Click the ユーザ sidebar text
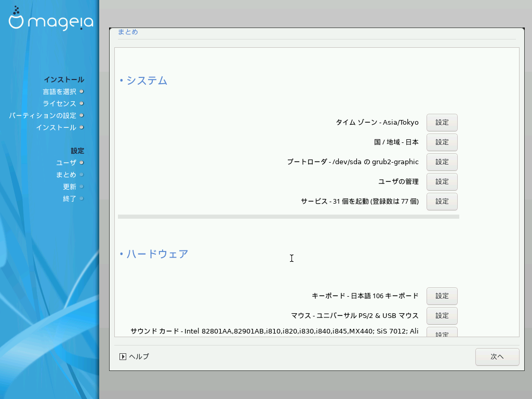This screenshot has height=399, width=532. [66, 163]
